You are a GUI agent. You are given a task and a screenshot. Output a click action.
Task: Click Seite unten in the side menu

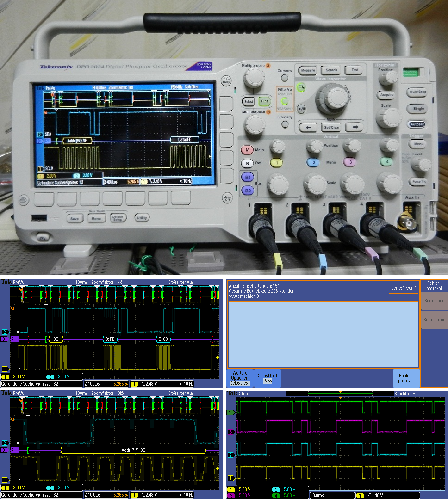coord(434,320)
